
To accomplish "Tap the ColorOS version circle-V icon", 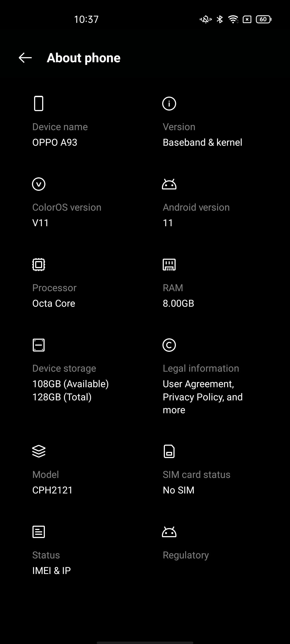I will coord(39,184).
